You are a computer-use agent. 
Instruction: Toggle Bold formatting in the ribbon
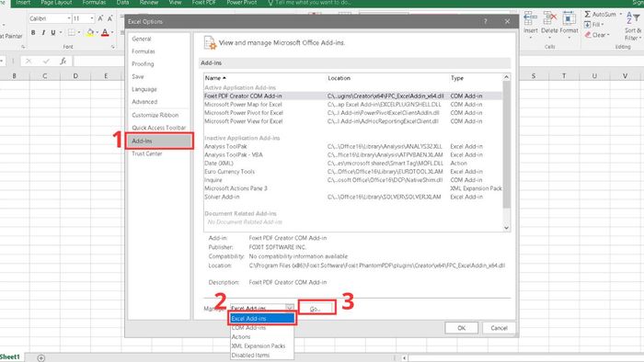click(33, 33)
